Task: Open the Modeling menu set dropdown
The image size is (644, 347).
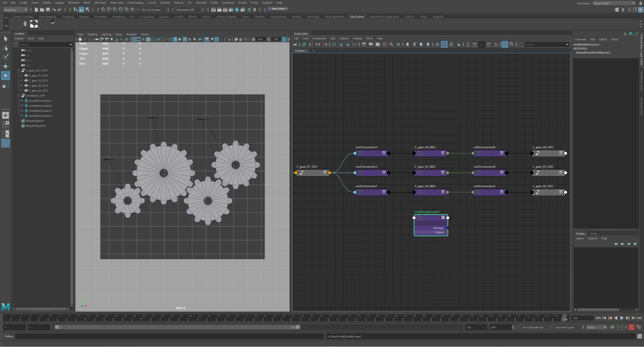Action: 15,10
